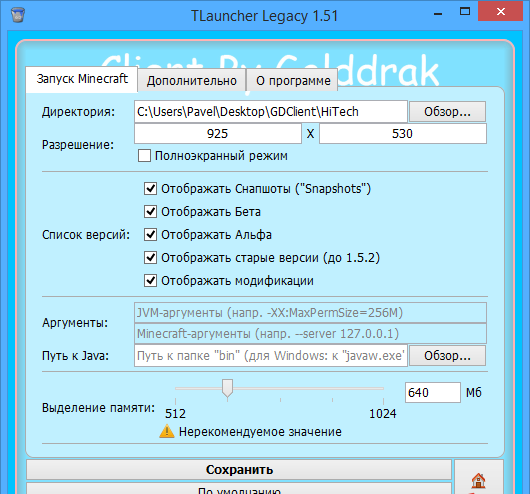Screen dimensions: 530x494
Task: Minimize the TLauncher window
Action: [438, 14]
